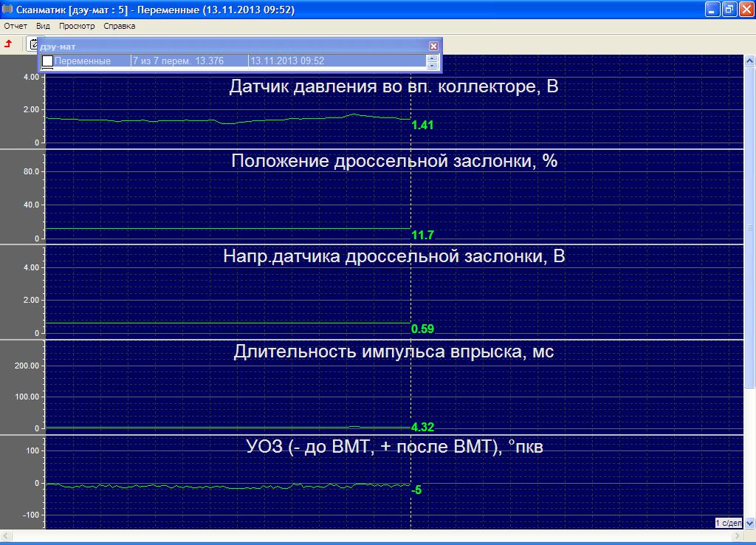
Task: Click the red up-arrow toolbar icon
Action: coord(8,44)
